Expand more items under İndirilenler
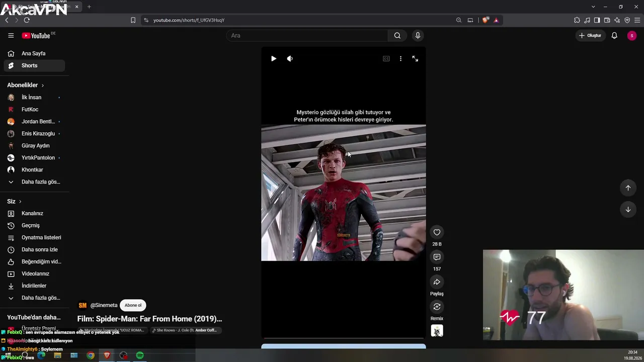Image resolution: width=644 pixels, height=362 pixels. (34, 298)
